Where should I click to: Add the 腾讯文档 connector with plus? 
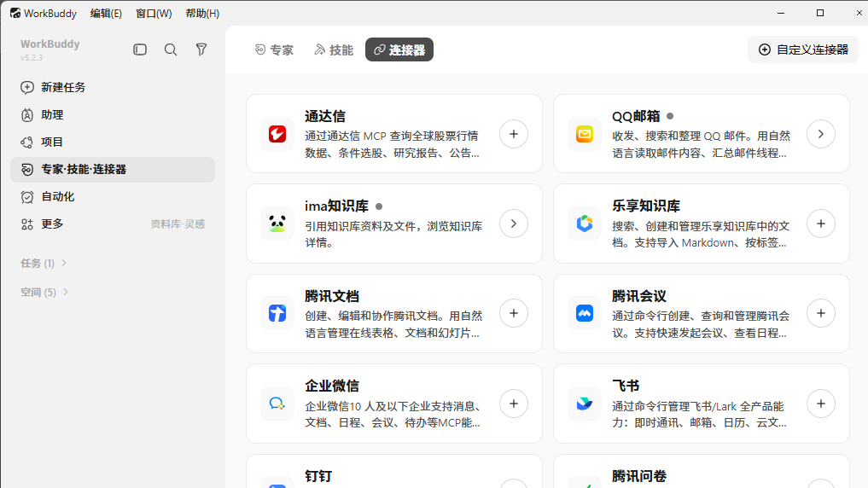point(514,313)
